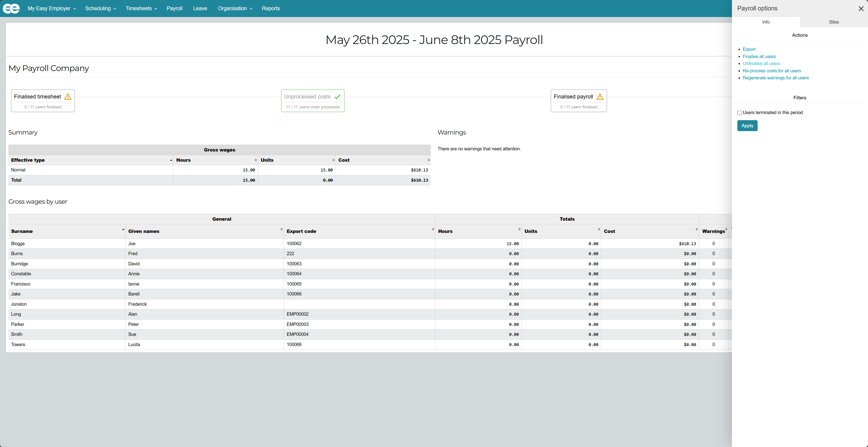The height and width of the screenshot is (447, 868).
Task: Sort summary by Effective type arrow
Action: pos(171,160)
